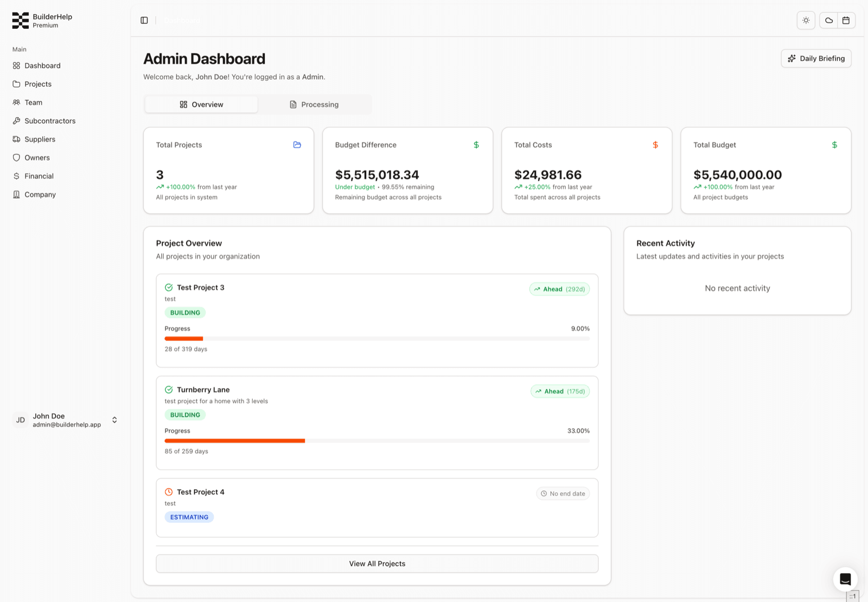Click the $24,981.66 total costs value
868x602 pixels.
coord(548,175)
